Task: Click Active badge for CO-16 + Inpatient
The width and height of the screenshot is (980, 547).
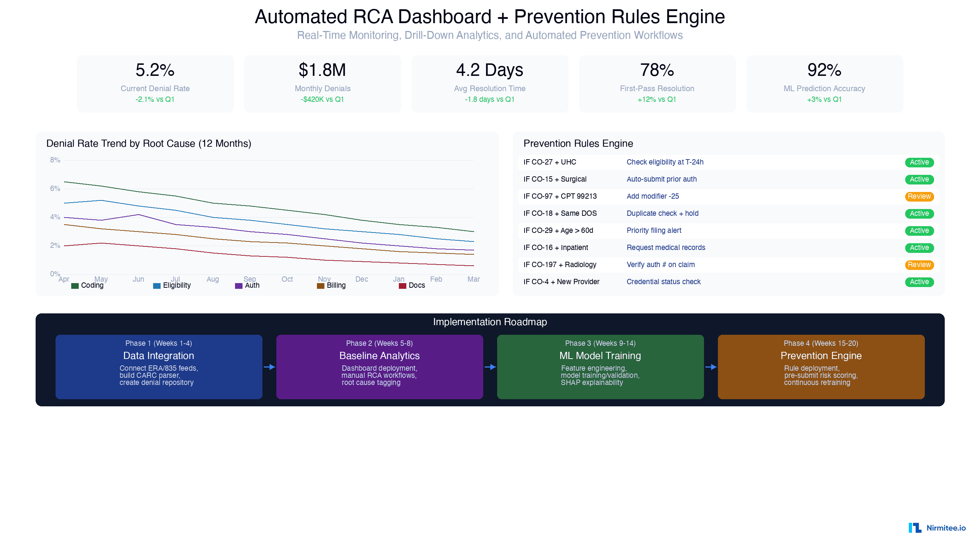Action: pyautogui.click(x=919, y=248)
